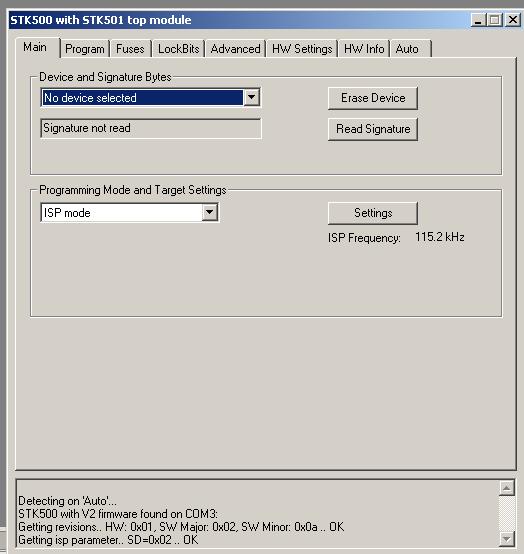Image resolution: width=524 pixels, height=554 pixels.
Task: Click the ISP mode combo box field
Action: tap(130, 213)
